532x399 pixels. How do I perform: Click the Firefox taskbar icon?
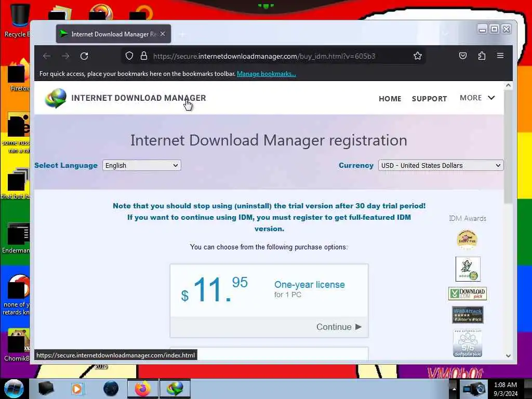[x=143, y=389]
